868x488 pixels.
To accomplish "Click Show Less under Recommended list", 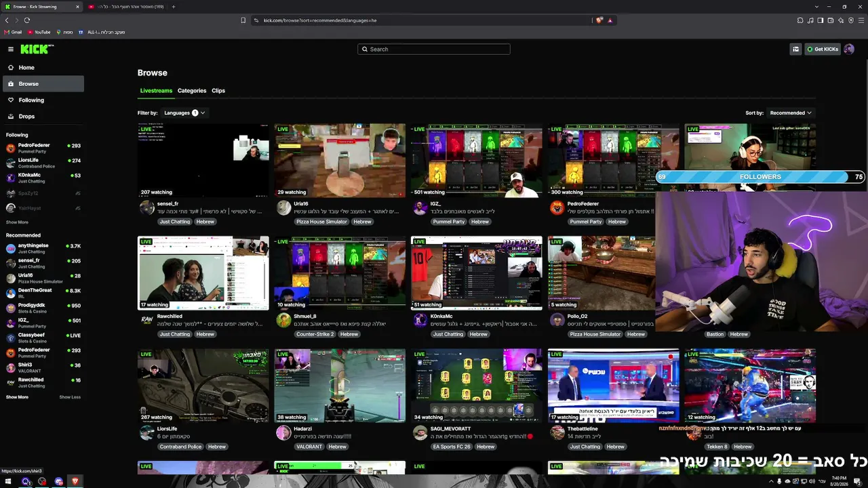I will click(70, 397).
